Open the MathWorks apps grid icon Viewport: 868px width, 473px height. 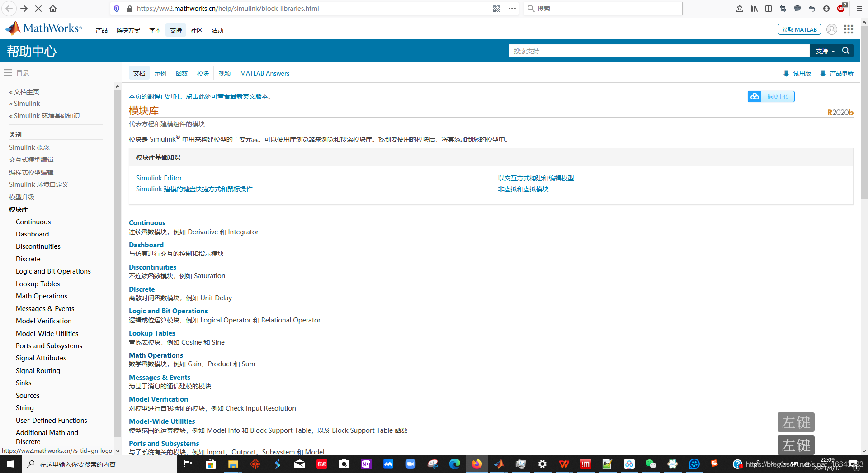(x=849, y=29)
